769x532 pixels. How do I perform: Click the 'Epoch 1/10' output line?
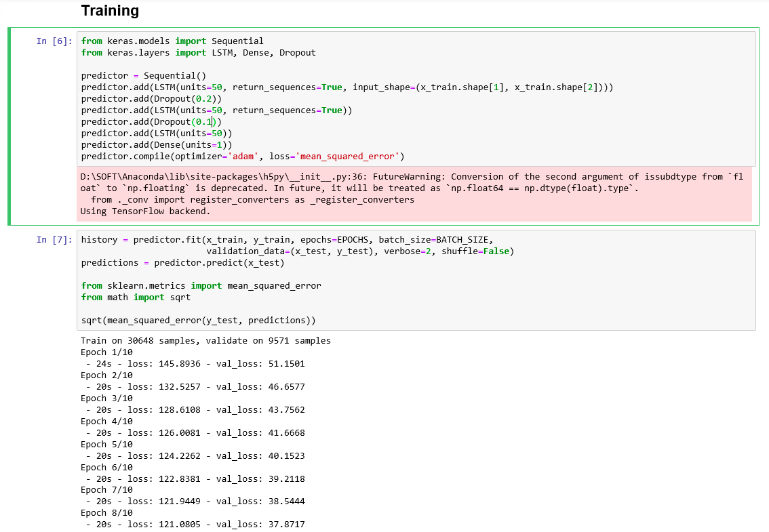(106, 352)
